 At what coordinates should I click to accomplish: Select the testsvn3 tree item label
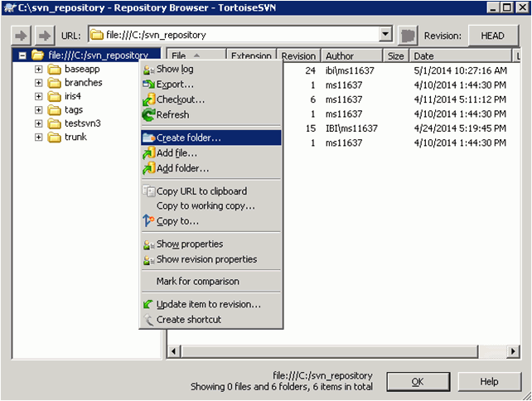point(83,123)
